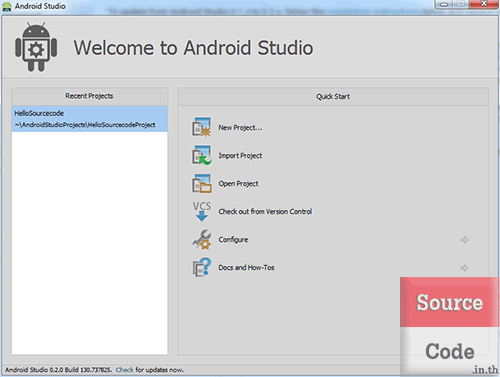The height and width of the screenshot is (377, 500).
Task: Click the Android Studio 0.2.0 Build status text
Action: [58, 370]
